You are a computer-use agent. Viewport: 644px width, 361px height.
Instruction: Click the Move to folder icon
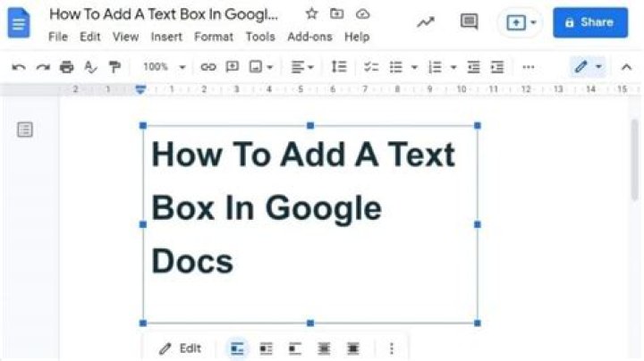[x=337, y=14]
